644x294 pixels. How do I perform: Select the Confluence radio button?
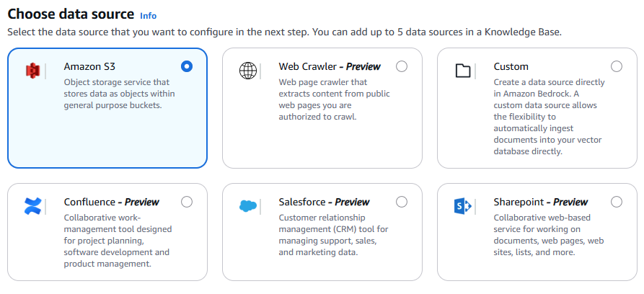point(187,202)
